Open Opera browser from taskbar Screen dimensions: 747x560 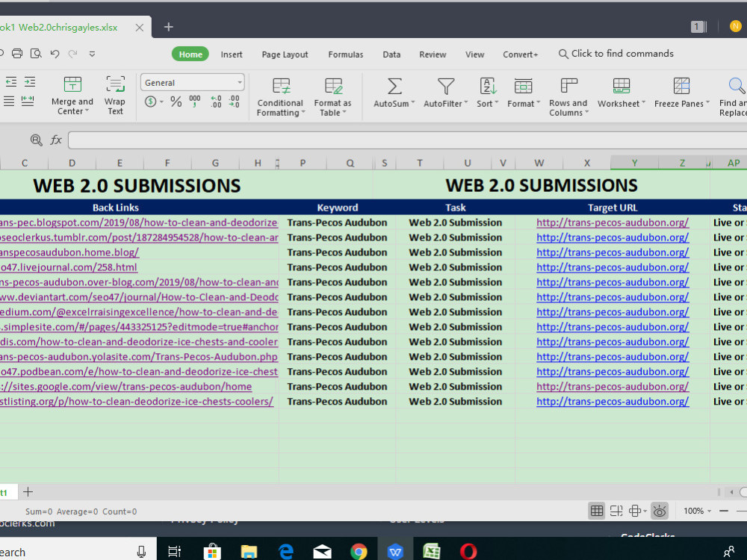468,552
